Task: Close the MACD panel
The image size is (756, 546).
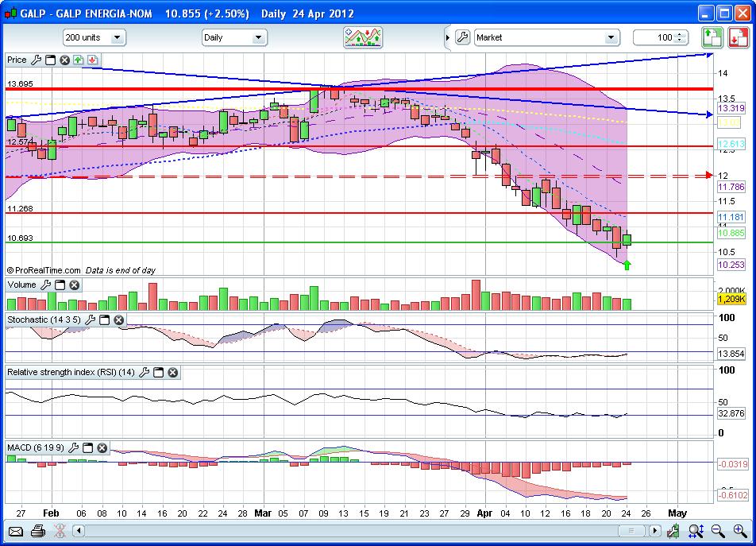Action: 102,447
